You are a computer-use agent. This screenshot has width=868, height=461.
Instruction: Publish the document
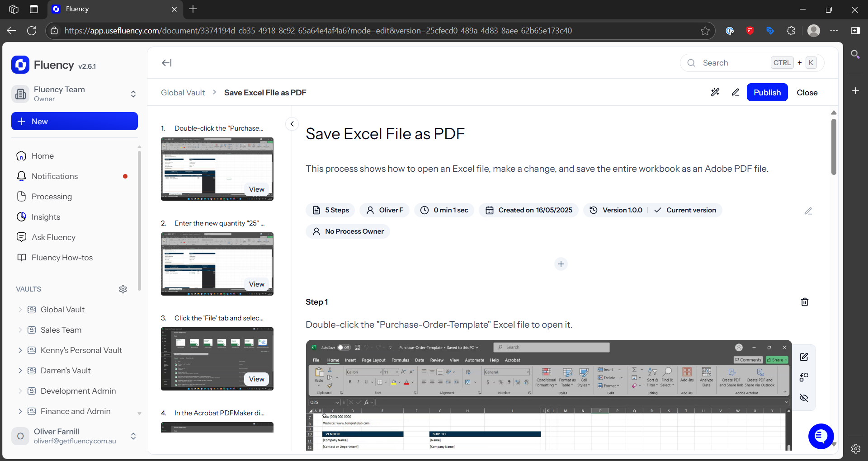tap(767, 92)
